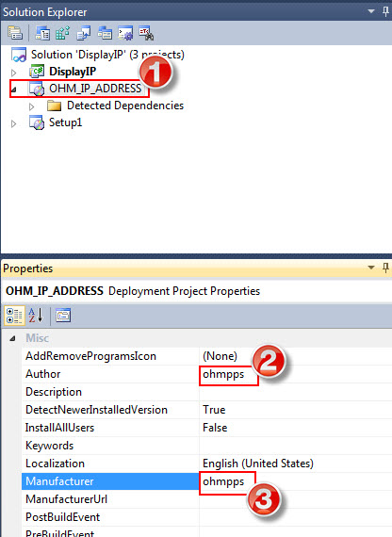Toggle auto-hide pin on Properties panel
392x537 pixels.
click(x=385, y=268)
